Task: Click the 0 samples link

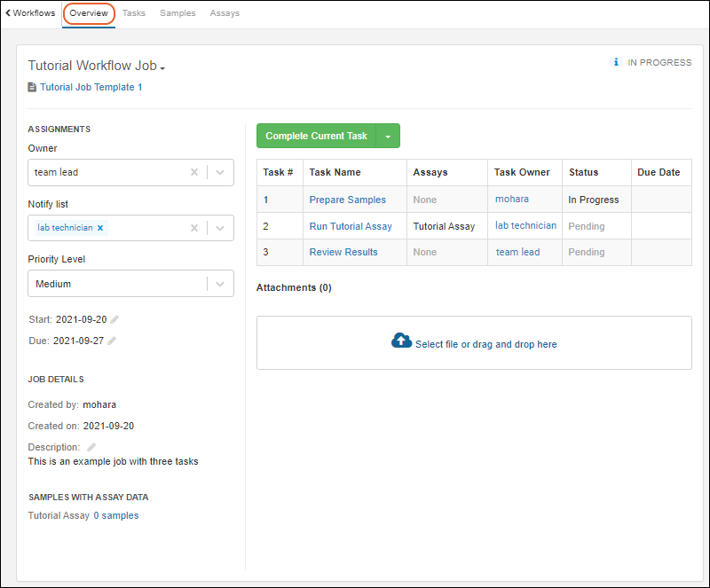Action: click(116, 515)
